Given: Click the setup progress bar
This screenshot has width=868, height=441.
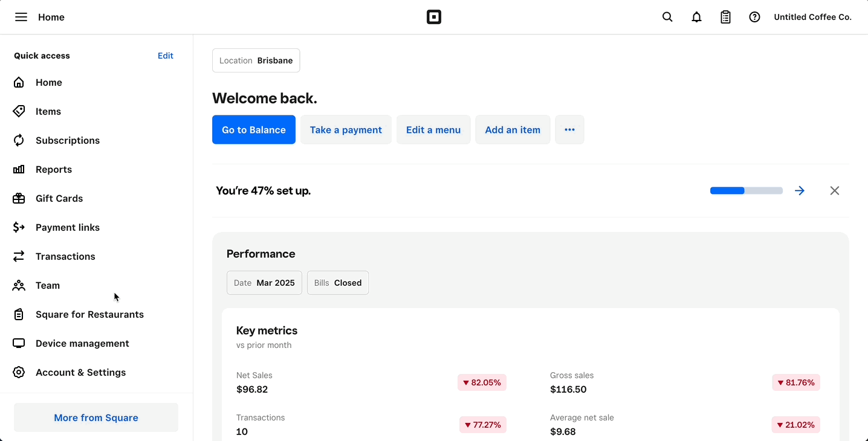Looking at the screenshot, I should pos(746,191).
